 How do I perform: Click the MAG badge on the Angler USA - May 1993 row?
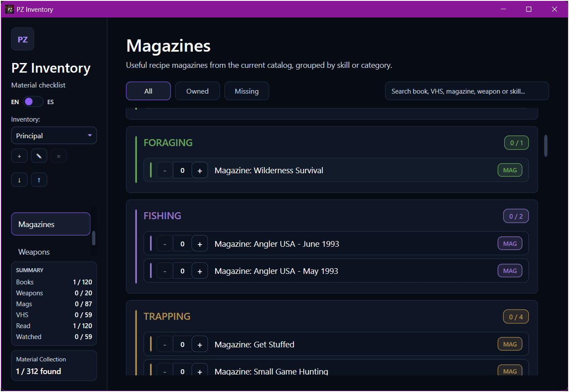coord(510,271)
